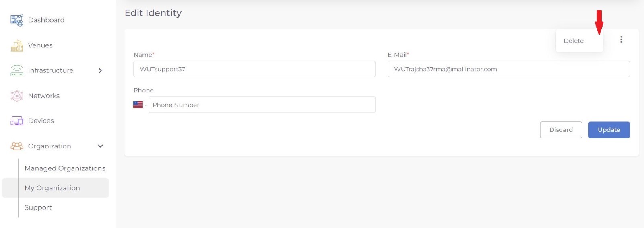The image size is (644, 228).
Task: Click the Organization people icon
Action: pyautogui.click(x=17, y=146)
